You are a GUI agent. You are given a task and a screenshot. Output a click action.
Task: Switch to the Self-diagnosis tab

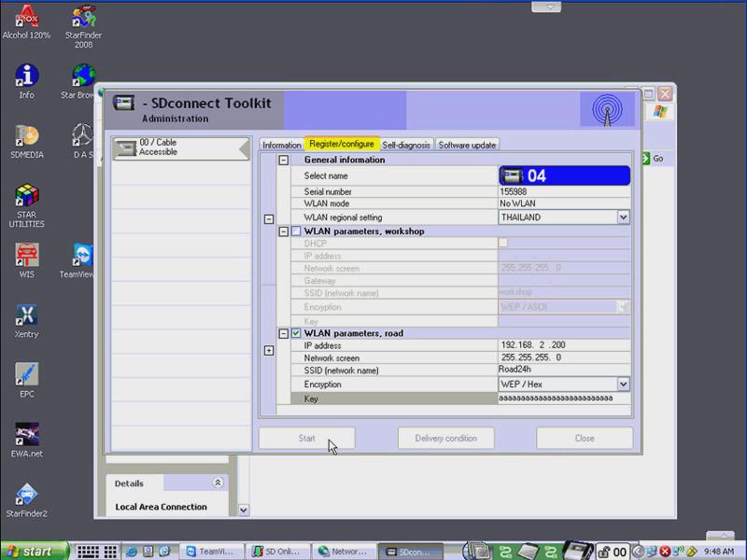(x=406, y=146)
